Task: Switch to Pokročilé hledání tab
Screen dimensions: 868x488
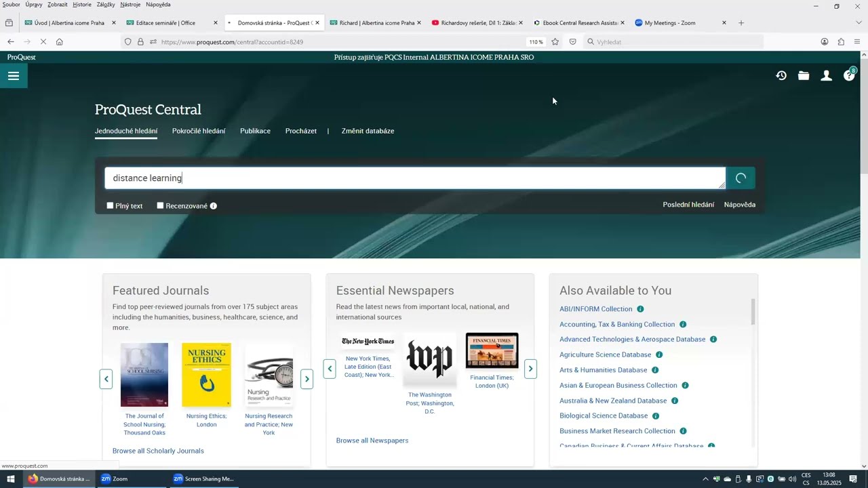Action: point(199,131)
